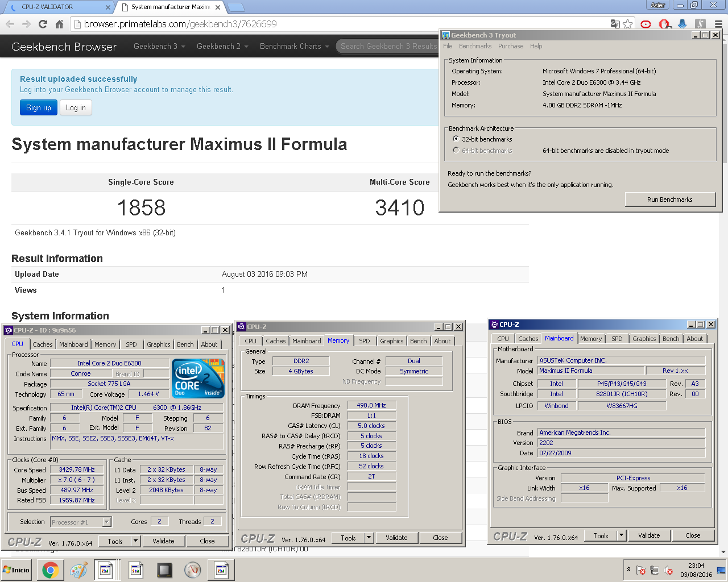728x582 pixels.
Task: Click the browser forward arrow
Action: (x=26, y=24)
